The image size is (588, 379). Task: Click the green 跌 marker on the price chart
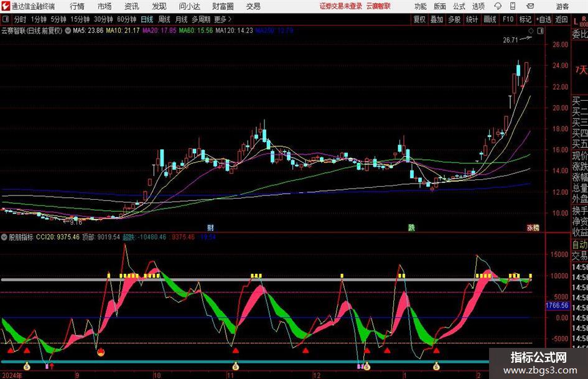tap(411, 228)
